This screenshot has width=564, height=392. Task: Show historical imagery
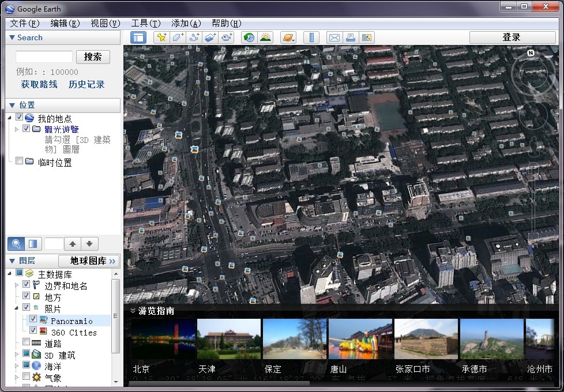coord(248,37)
